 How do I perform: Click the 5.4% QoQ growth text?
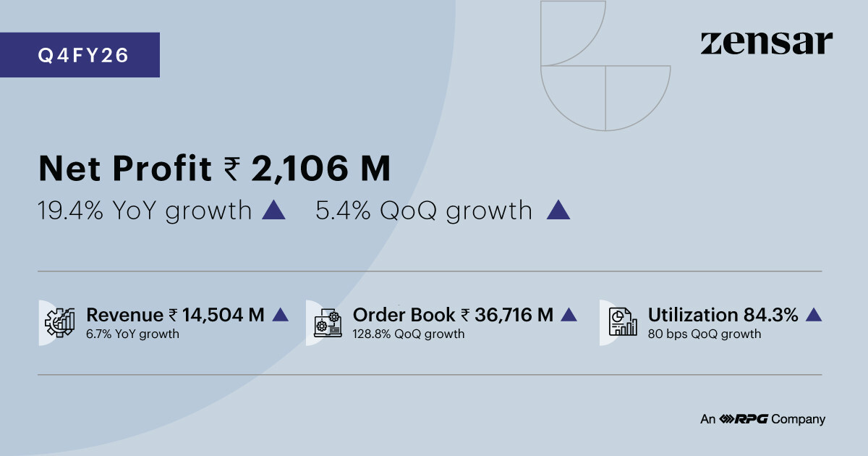point(424,211)
